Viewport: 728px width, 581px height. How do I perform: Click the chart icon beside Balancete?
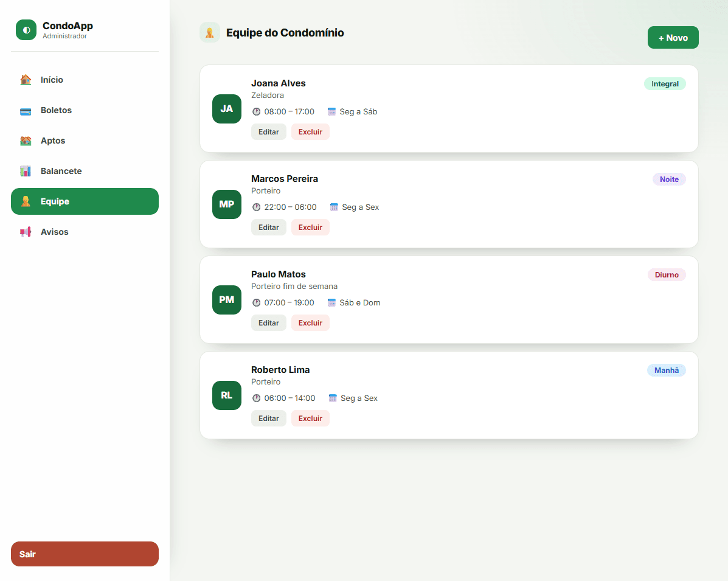pos(26,171)
